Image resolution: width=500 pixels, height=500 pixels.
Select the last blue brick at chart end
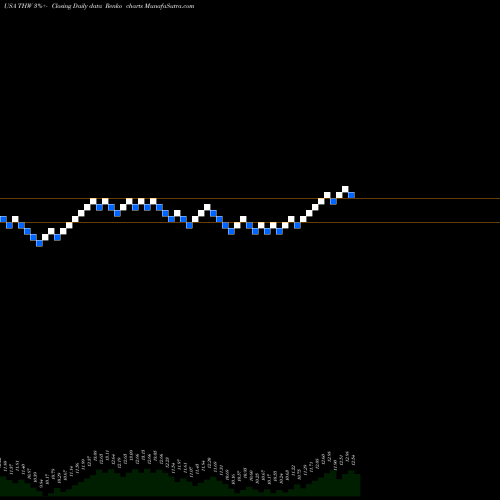351,195
